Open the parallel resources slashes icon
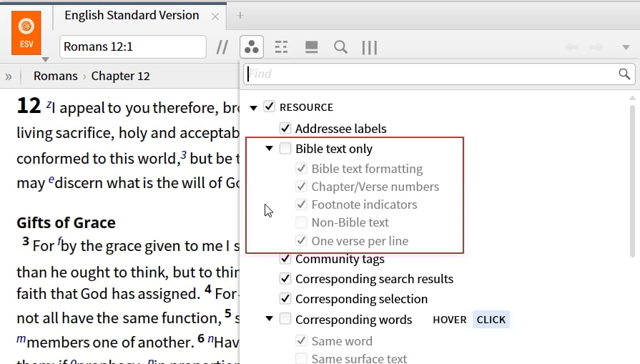640x364 pixels. 222,47
